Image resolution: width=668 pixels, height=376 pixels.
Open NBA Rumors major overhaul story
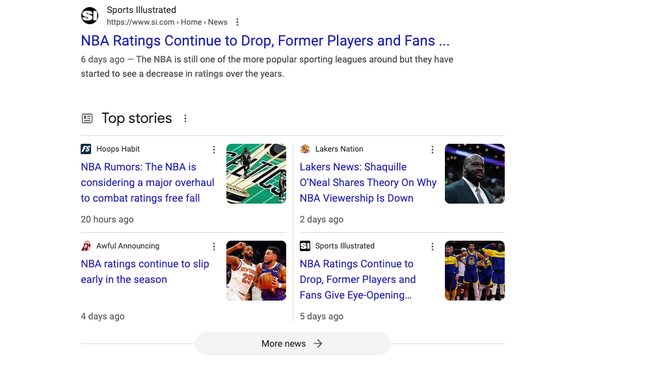(147, 183)
